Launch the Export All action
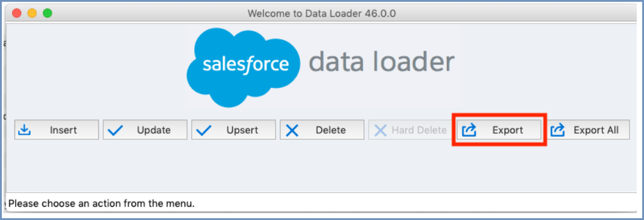 [x=588, y=130]
